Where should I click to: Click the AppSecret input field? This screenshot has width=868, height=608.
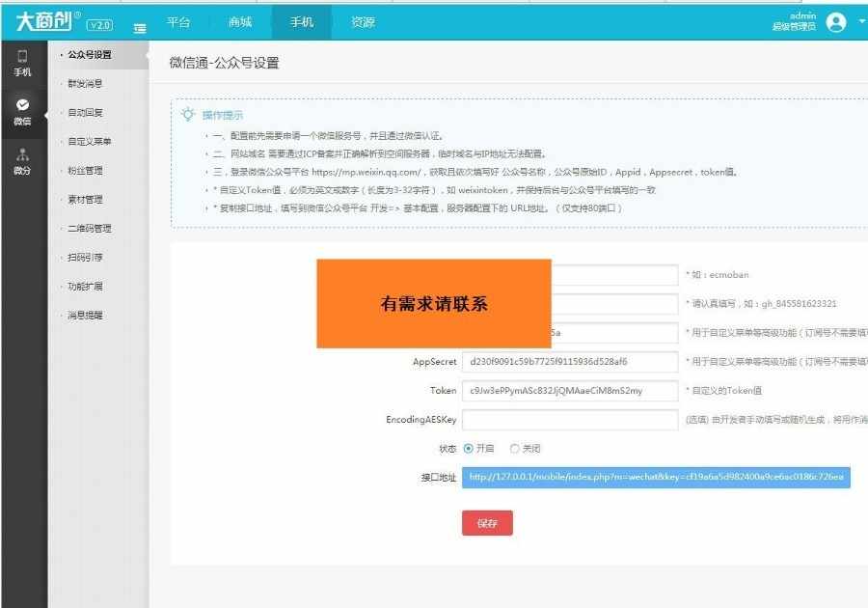[x=570, y=362]
